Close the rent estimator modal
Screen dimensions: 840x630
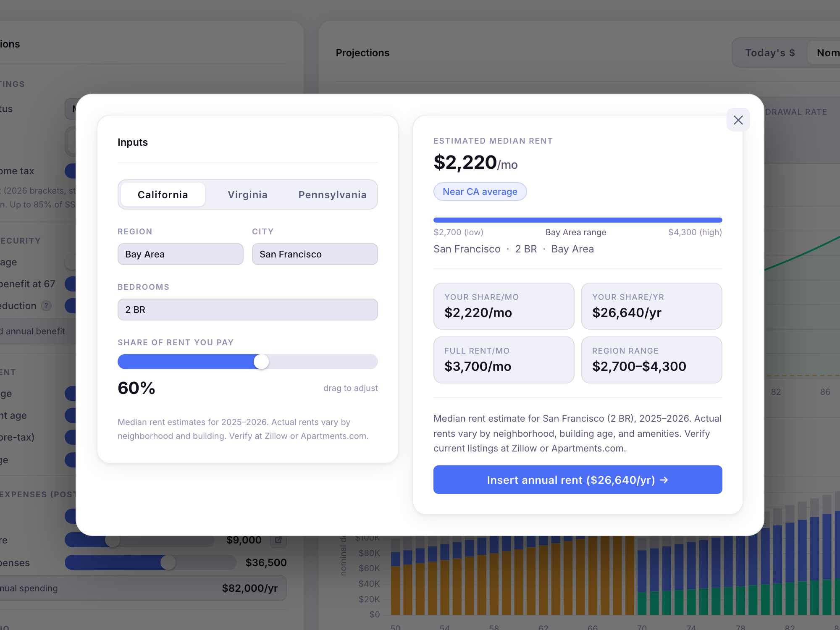(x=738, y=120)
